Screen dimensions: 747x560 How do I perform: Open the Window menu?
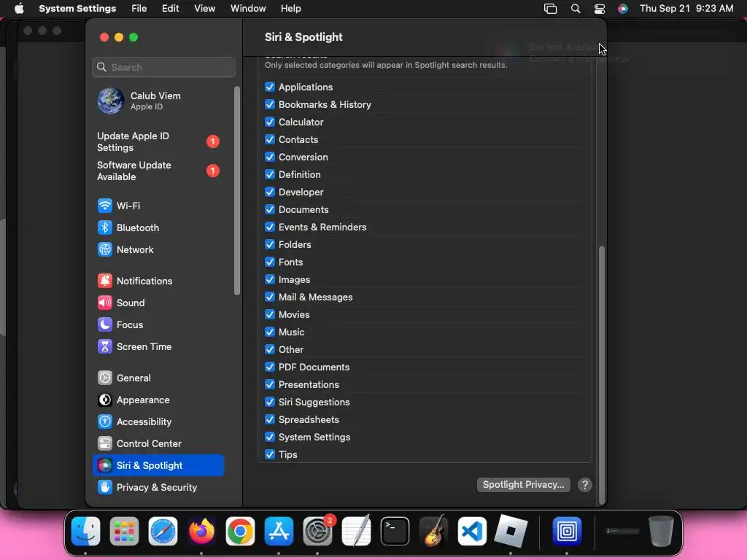coord(248,9)
